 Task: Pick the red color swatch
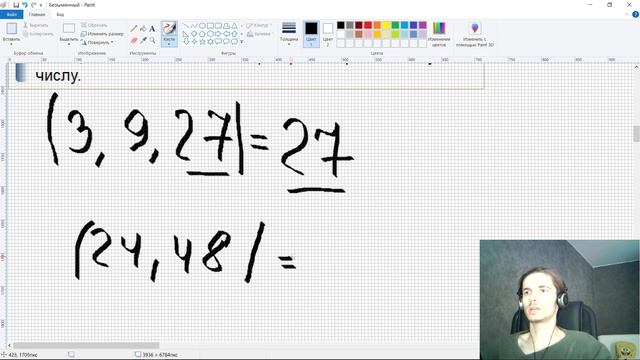coord(368,25)
